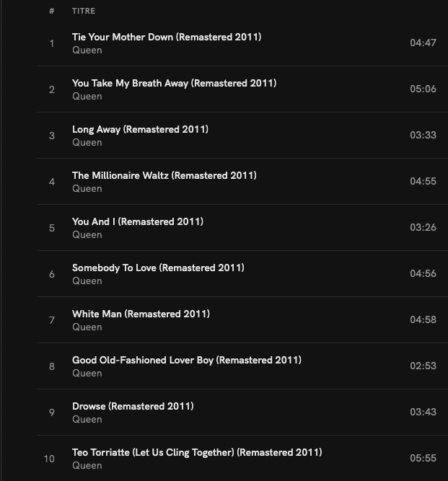Open The Millionaire Waltz track
The width and height of the screenshot is (448, 481).
coord(164,175)
